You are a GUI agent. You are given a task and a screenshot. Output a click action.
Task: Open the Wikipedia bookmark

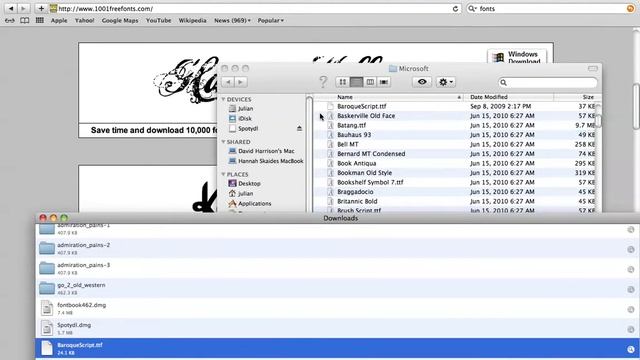pos(192,20)
